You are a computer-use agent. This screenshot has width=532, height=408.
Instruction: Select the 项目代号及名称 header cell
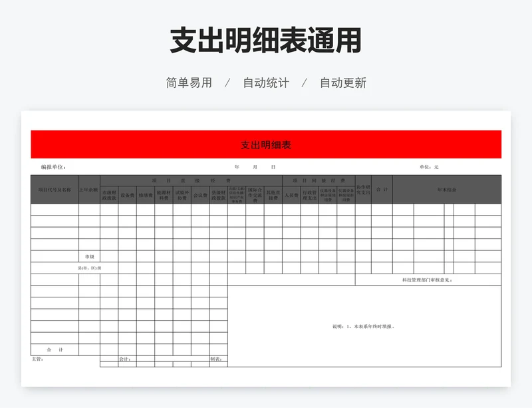pos(55,190)
